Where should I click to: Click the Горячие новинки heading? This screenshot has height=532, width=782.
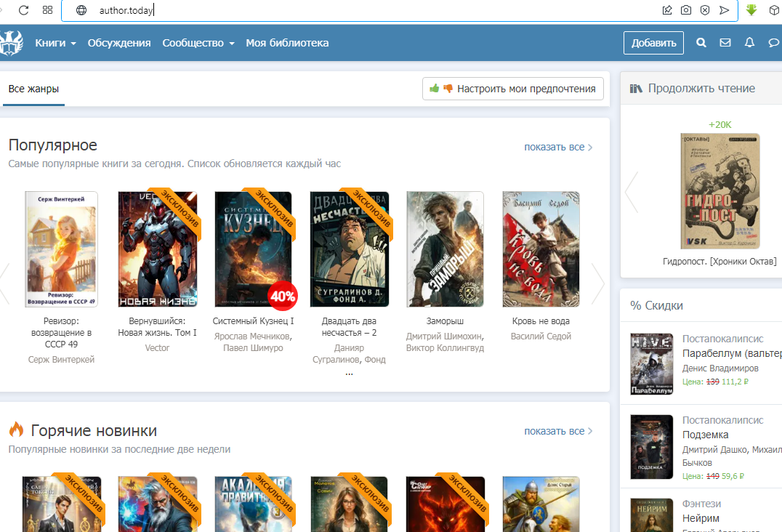[x=94, y=430]
